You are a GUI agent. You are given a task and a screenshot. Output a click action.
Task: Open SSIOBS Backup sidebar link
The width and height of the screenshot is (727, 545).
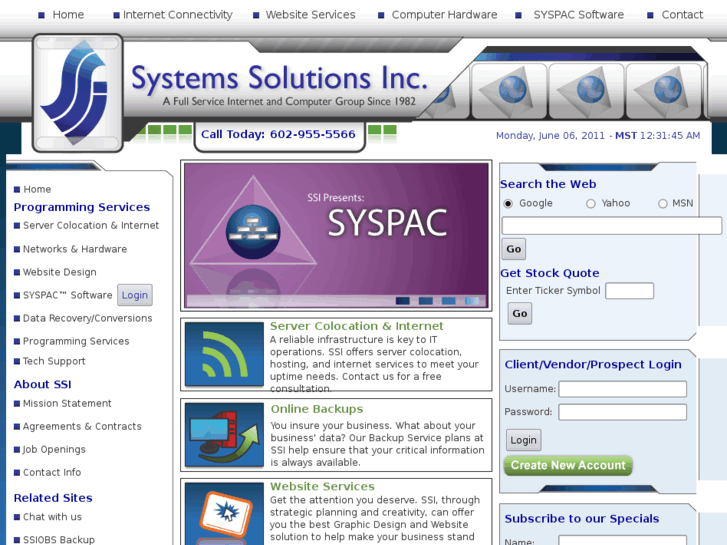tap(59, 540)
